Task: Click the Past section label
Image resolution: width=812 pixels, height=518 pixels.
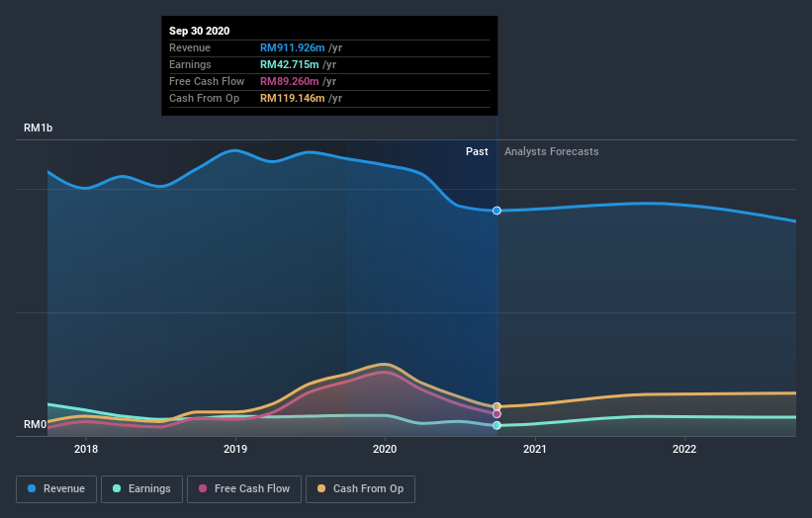Action: [477, 151]
